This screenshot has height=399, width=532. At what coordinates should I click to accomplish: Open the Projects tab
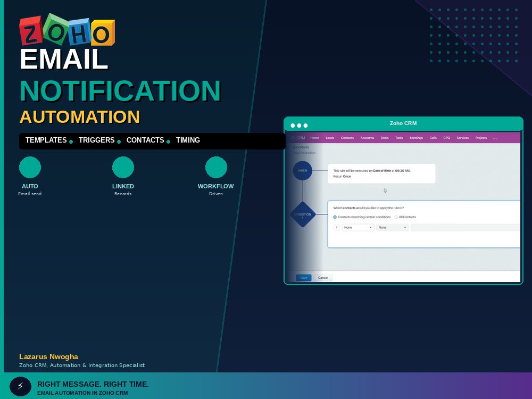(x=481, y=138)
